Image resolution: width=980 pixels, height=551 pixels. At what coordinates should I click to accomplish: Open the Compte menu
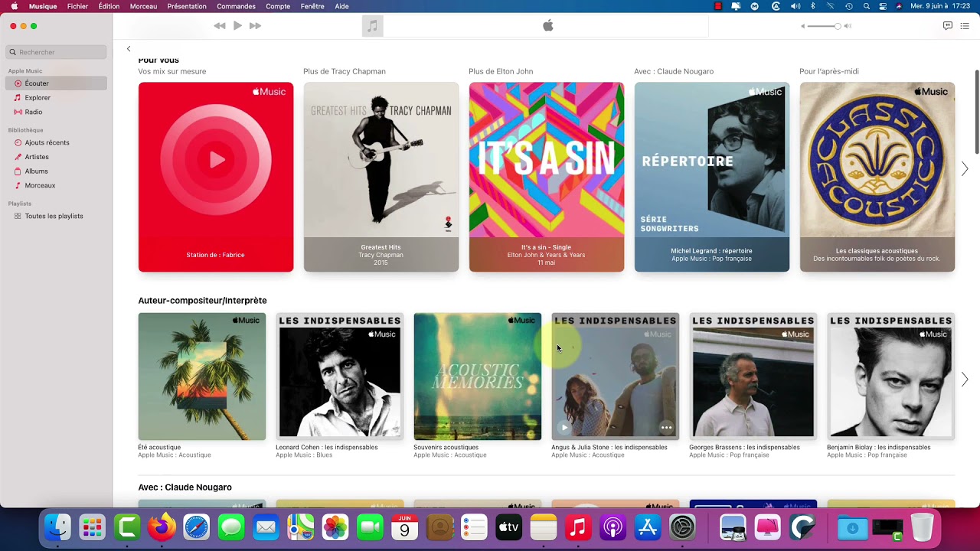tap(278, 6)
